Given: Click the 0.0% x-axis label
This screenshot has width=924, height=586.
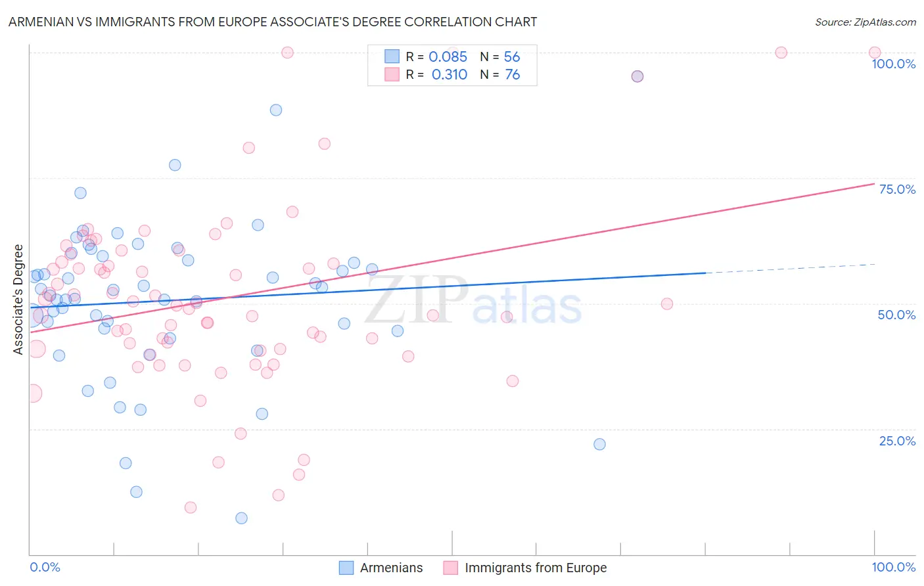Looking at the screenshot, I should point(45,567).
